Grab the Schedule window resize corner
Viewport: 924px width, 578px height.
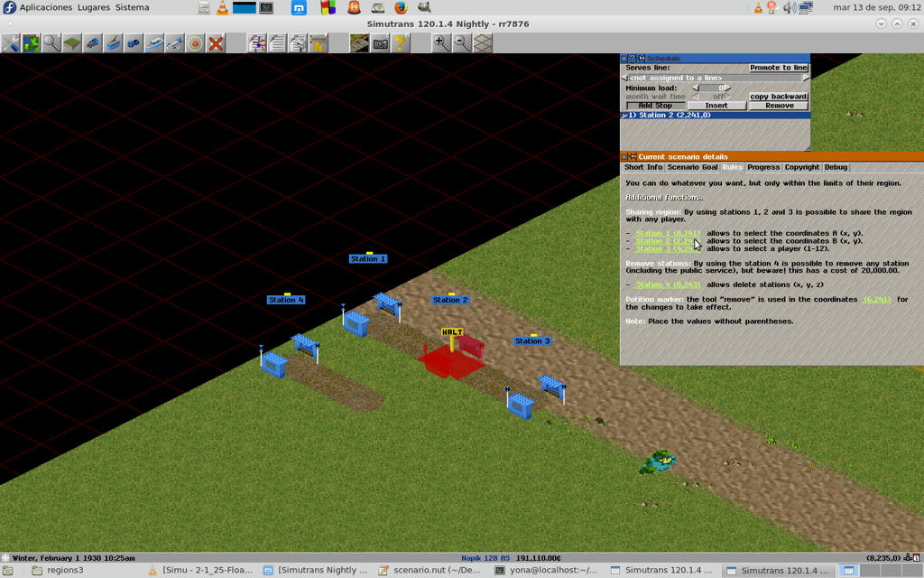[807, 148]
